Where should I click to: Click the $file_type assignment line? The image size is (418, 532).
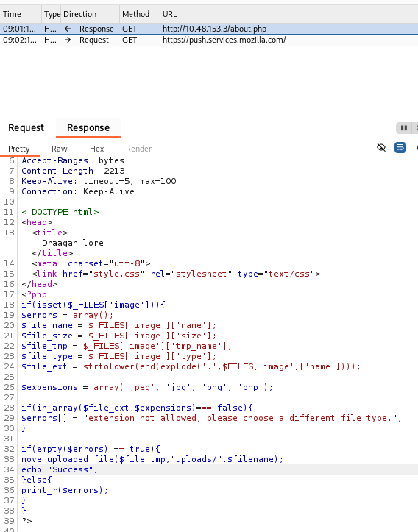(118, 356)
